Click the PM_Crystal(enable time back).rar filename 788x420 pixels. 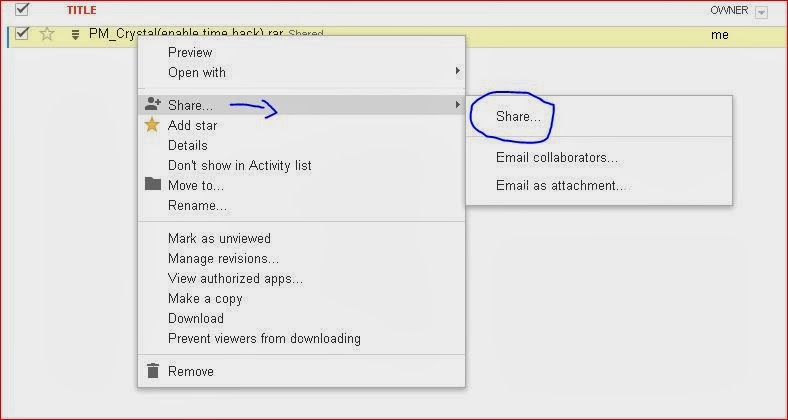186,34
